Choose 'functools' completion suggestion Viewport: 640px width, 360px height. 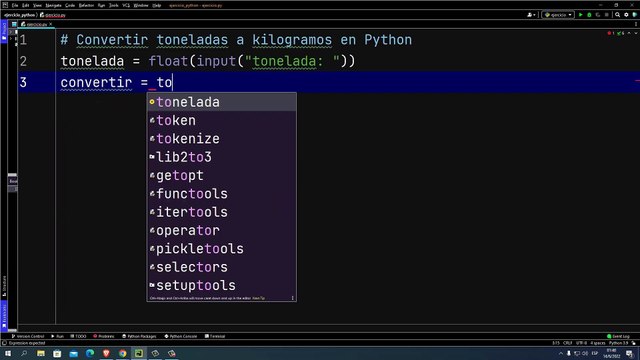(222, 194)
